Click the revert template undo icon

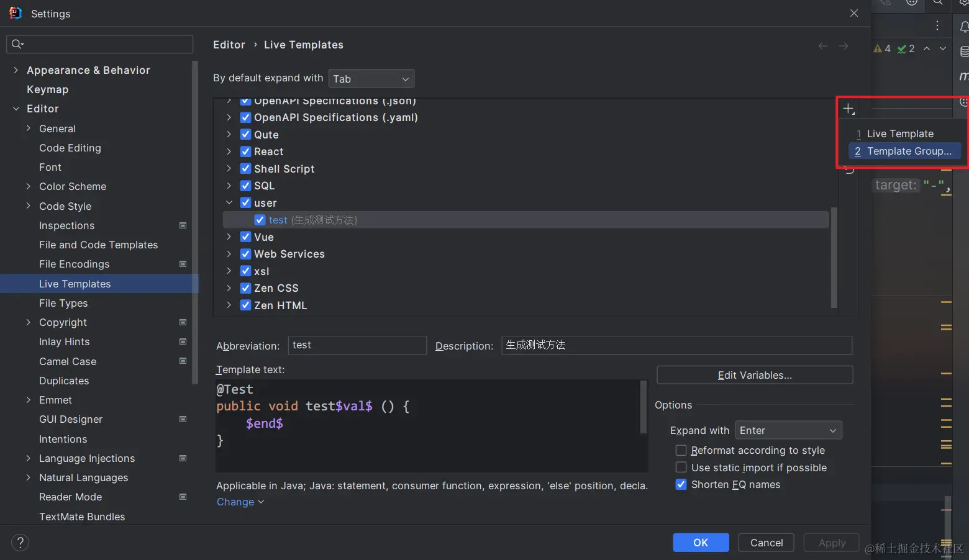click(849, 170)
